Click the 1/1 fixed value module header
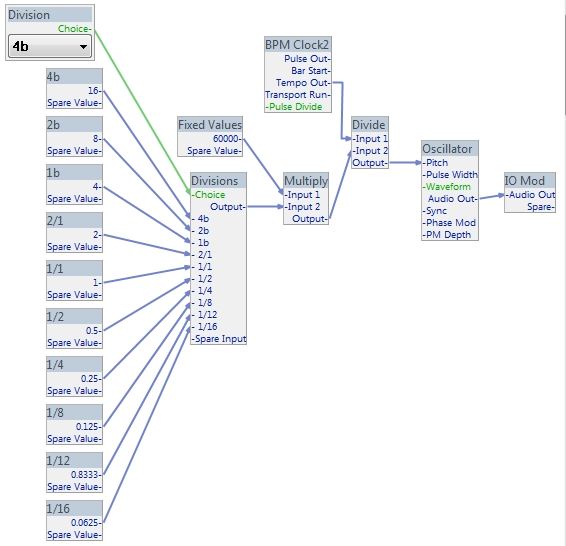Image resolution: width=566 pixels, height=546 pixels. pyautogui.click(x=74, y=268)
